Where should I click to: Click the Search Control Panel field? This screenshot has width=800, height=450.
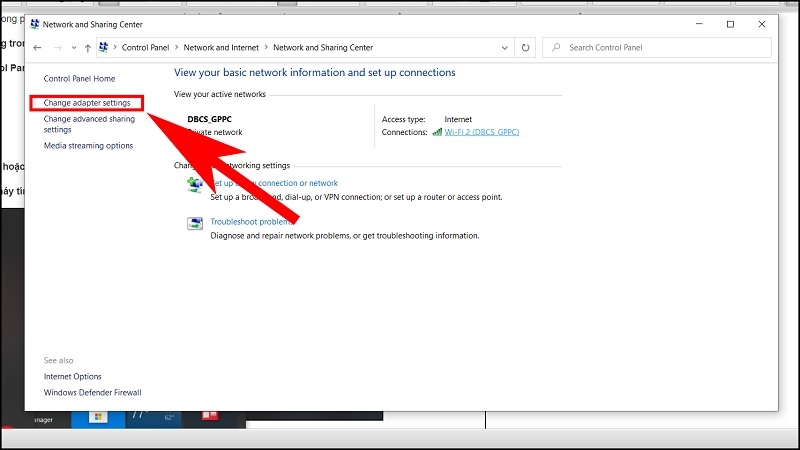point(657,47)
